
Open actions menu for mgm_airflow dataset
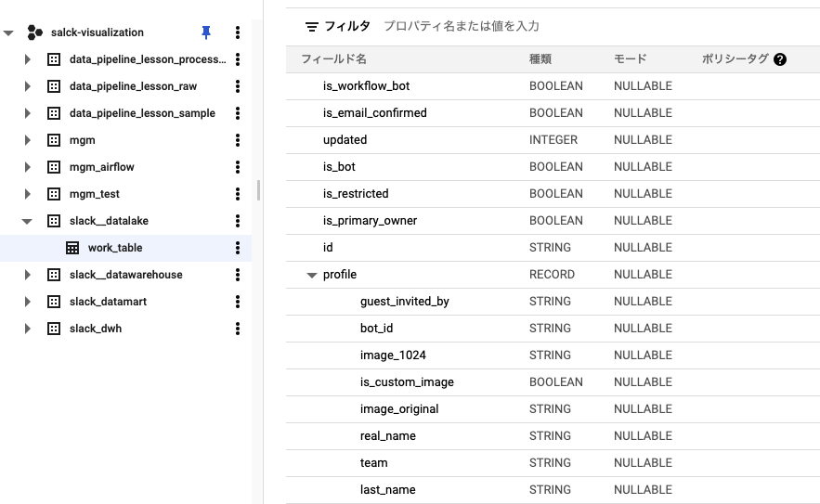pos(238,167)
